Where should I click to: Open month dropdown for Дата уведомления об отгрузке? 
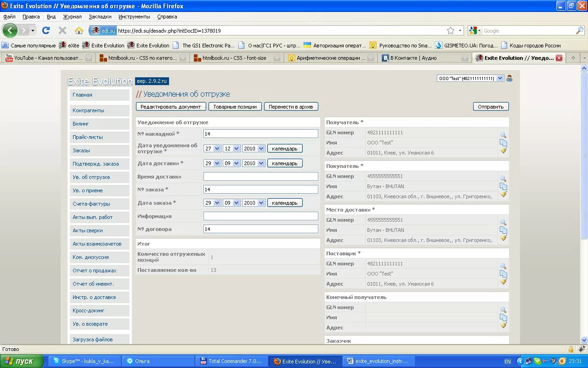232,149
